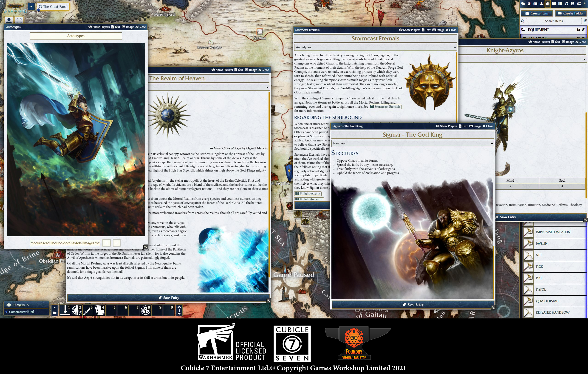The width and height of the screenshot is (588, 374).
Task: Follow the Knight-Azyros journal link
Action: (x=308, y=193)
